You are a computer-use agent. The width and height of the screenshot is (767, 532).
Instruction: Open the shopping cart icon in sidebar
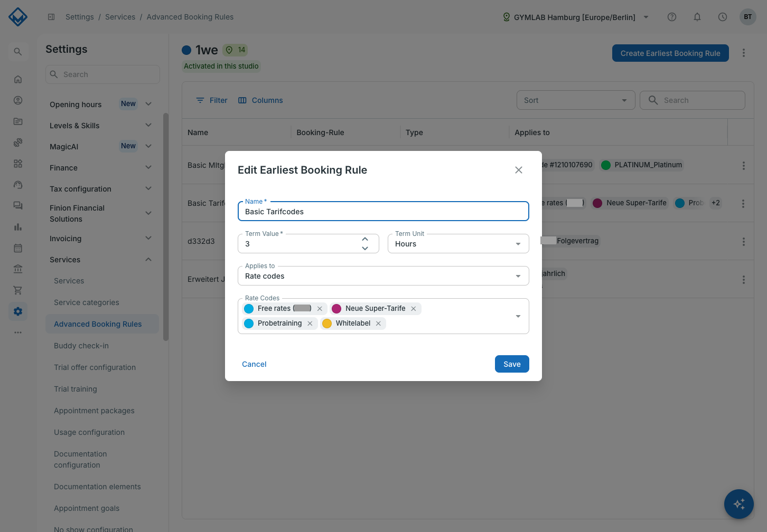click(18, 290)
